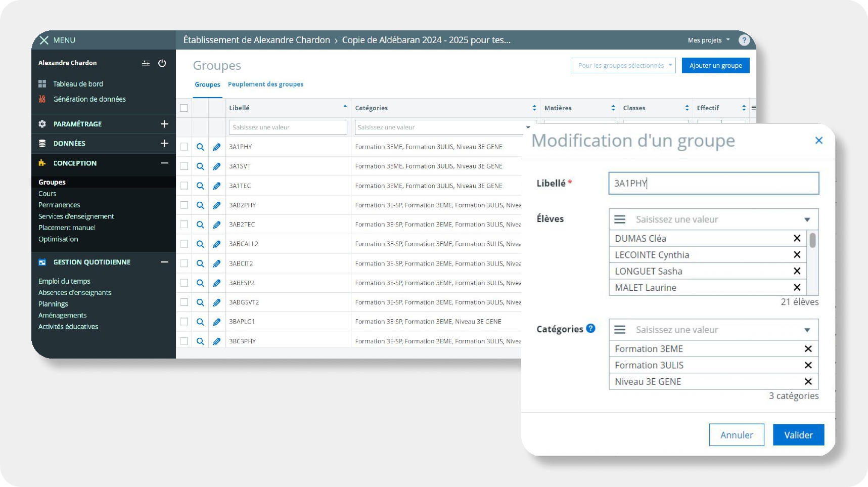The image size is (868, 487).
Task: Click Établissement de Alexandre Chardon breadcrumb
Action: 256,40
